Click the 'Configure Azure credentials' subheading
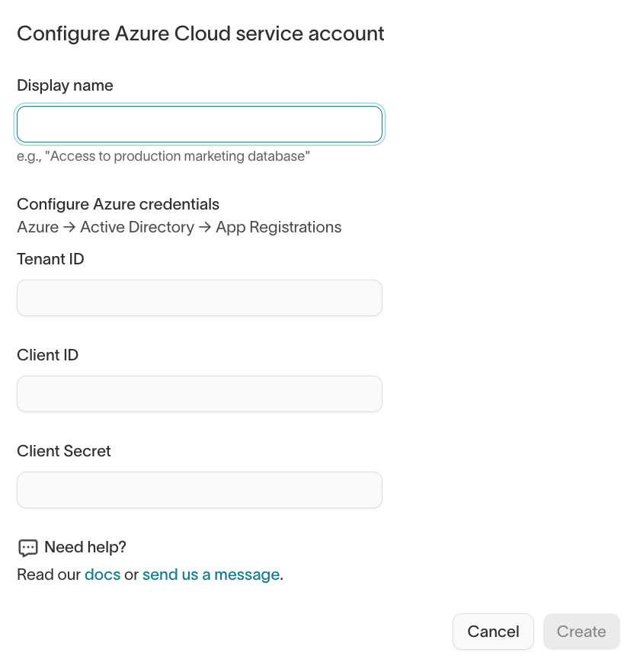640x672 pixels. [x=118, y=204]
